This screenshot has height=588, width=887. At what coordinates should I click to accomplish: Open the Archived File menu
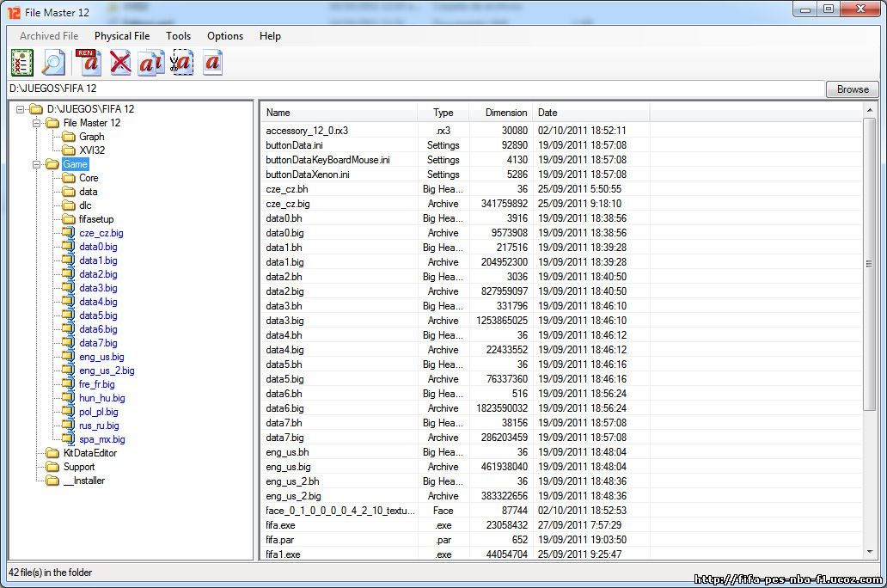point(49,35)
